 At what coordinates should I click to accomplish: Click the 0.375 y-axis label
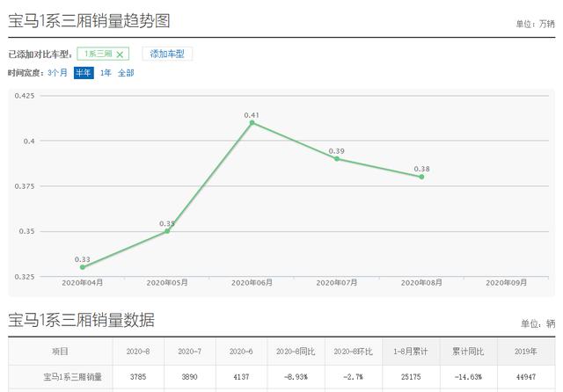click(x=25, y=186)
